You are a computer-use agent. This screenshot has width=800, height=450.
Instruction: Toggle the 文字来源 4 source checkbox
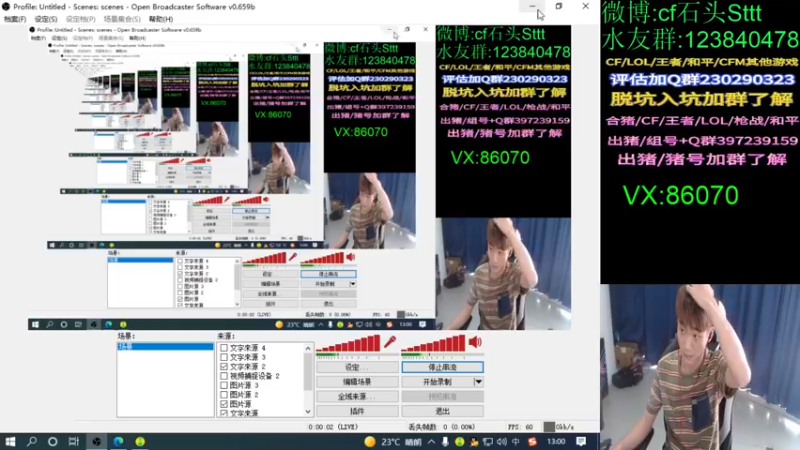tap(224, 348)
